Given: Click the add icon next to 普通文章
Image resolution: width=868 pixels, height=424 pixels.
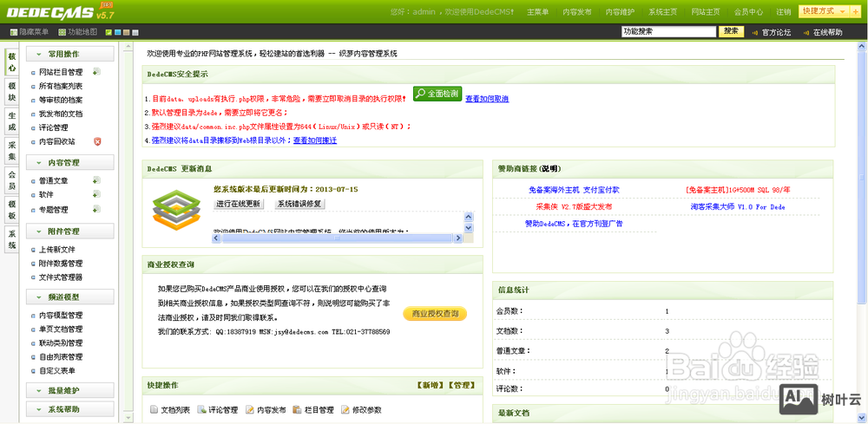Looking at the screenshot, I should (x=96, y=180).
